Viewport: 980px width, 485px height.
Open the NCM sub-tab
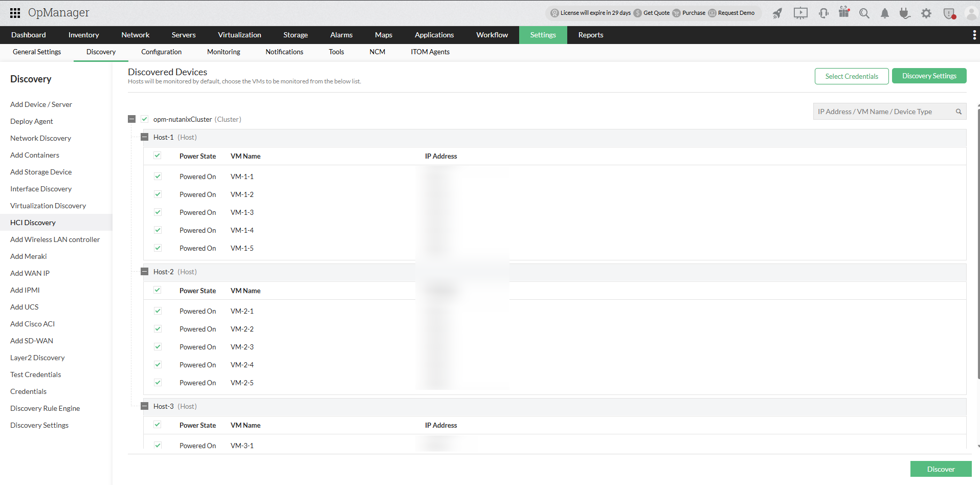(377, 52)
